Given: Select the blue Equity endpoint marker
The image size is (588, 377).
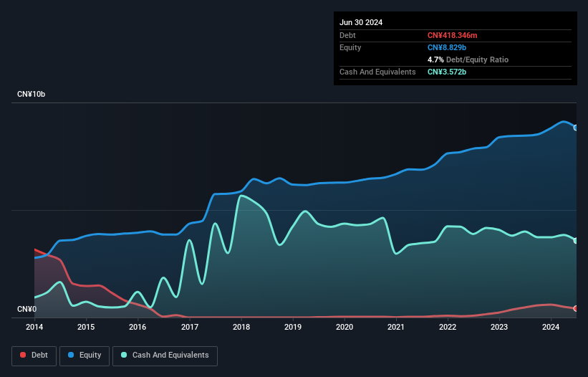Looking at the screenshot, I should [576, 128].
